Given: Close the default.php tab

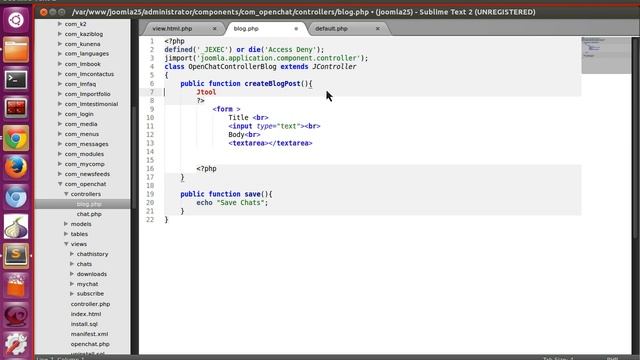Looking at the screenshot, I should tap(378, 29).
